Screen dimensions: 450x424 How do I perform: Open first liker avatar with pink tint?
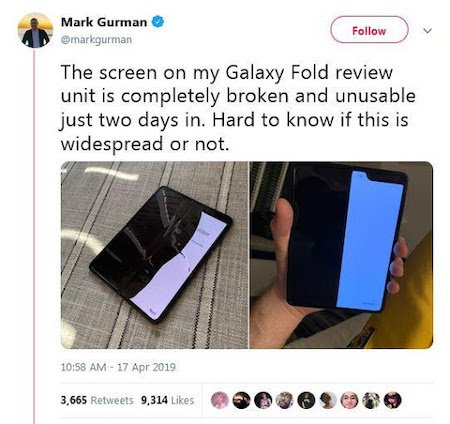tap(220, 400)
